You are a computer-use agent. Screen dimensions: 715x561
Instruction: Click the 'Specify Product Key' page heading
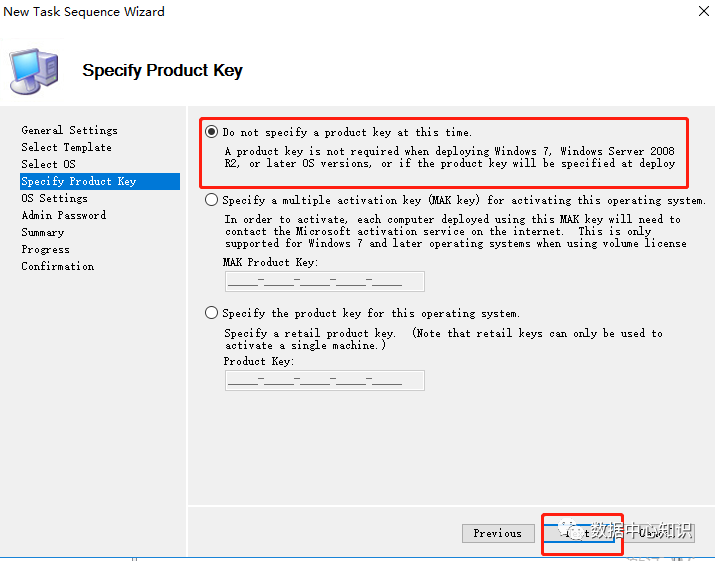pos(162,70)
